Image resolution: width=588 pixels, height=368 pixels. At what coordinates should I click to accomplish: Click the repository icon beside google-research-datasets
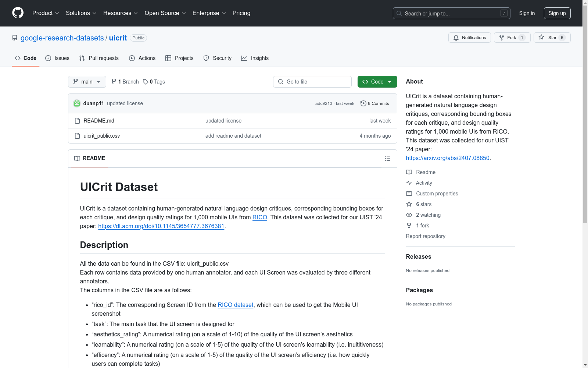pos(15,38)
